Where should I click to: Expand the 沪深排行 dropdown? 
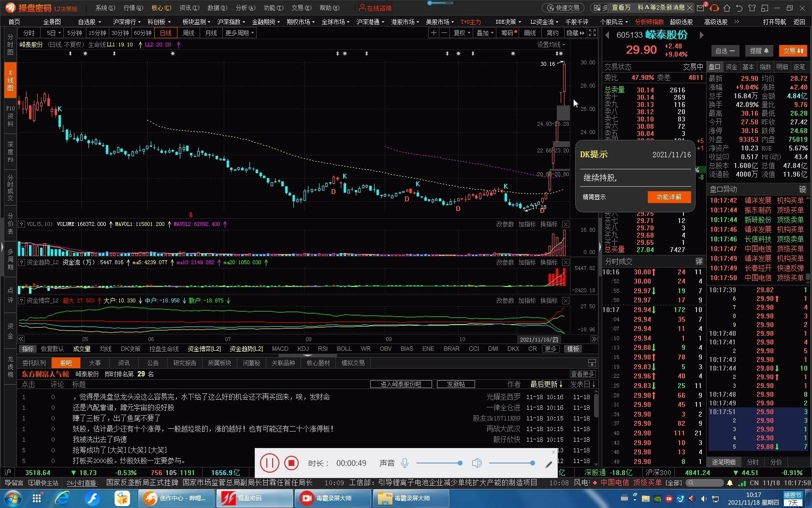[x=127, y=22]
